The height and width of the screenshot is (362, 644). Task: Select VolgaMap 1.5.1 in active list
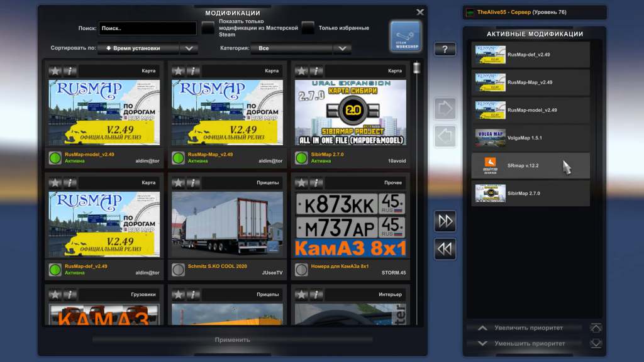[531, 138]
